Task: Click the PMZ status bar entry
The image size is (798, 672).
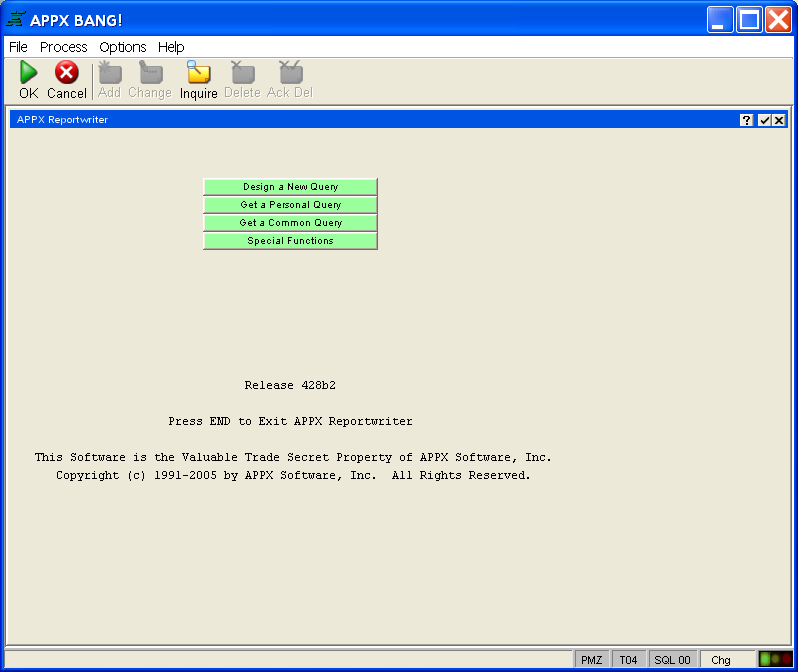Action: point(591,660)
